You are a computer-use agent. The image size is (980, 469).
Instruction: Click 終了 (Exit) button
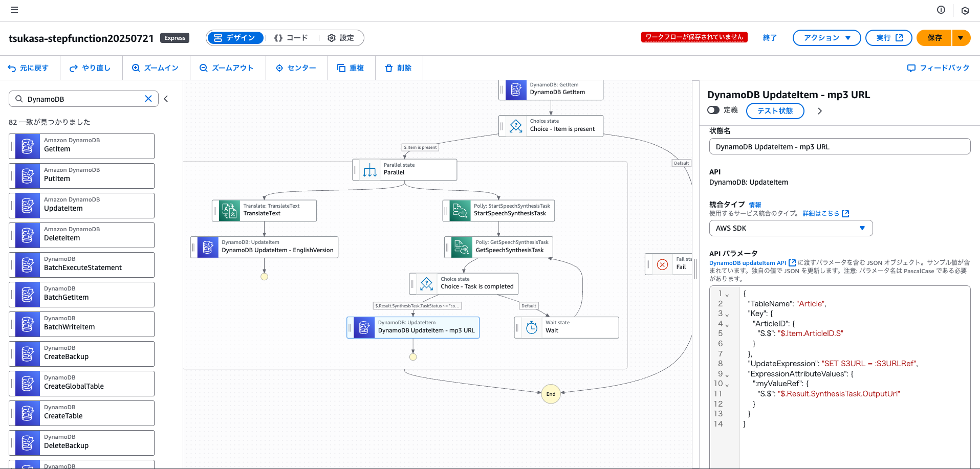[770, 38]
